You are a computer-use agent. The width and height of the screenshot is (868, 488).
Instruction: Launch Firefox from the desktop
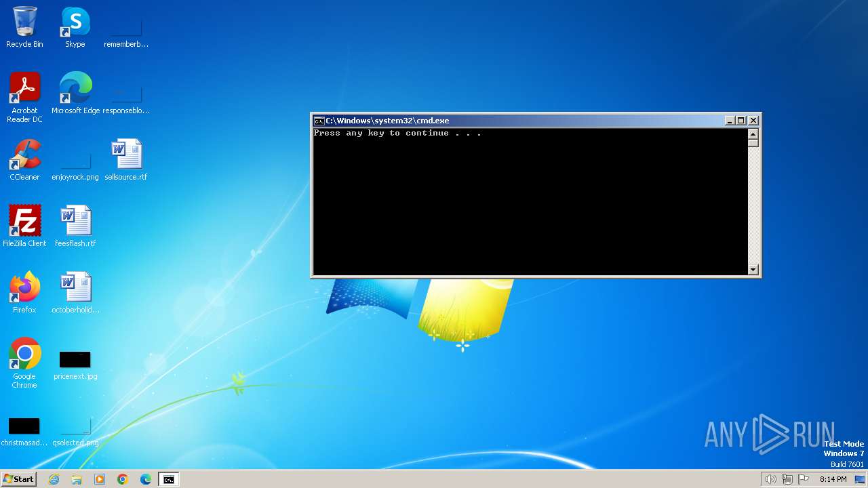coord(24,293)
